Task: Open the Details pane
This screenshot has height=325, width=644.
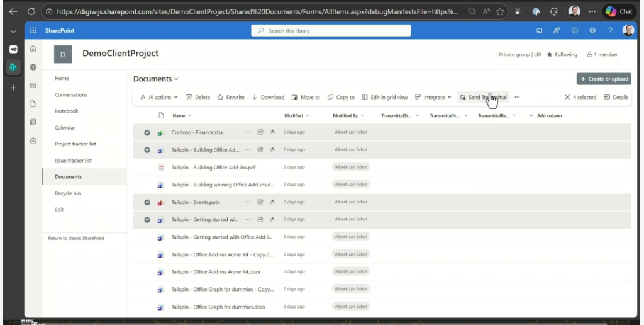Action: [616, 97]
